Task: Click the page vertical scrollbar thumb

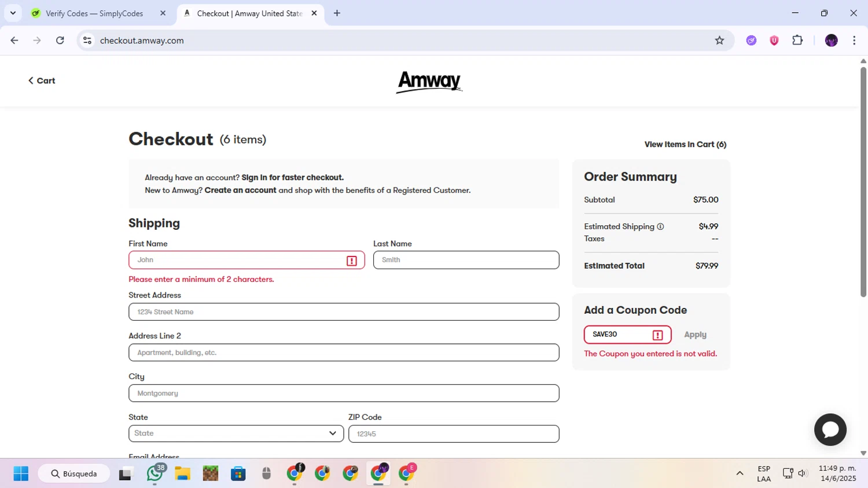Action: tap(863, 182)
